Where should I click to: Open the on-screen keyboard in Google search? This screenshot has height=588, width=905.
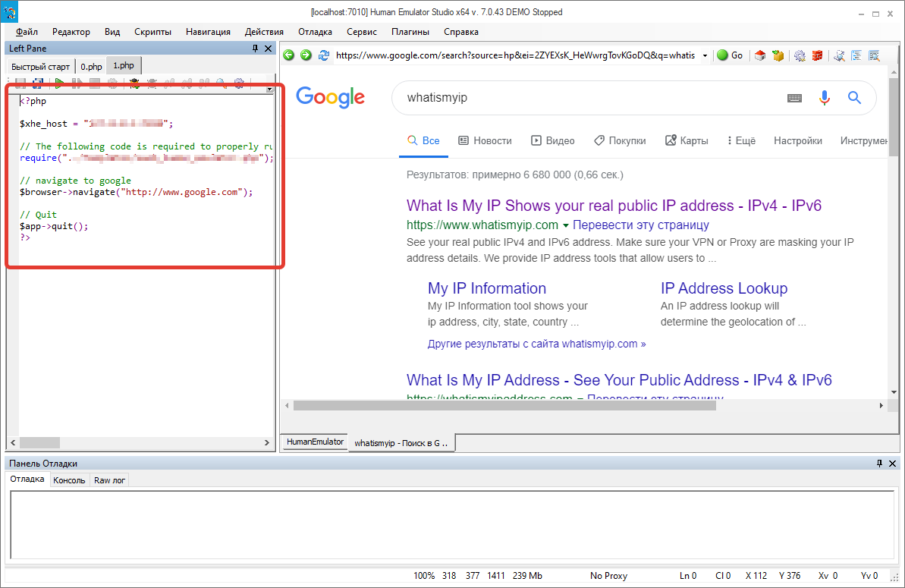pos(794,98)
